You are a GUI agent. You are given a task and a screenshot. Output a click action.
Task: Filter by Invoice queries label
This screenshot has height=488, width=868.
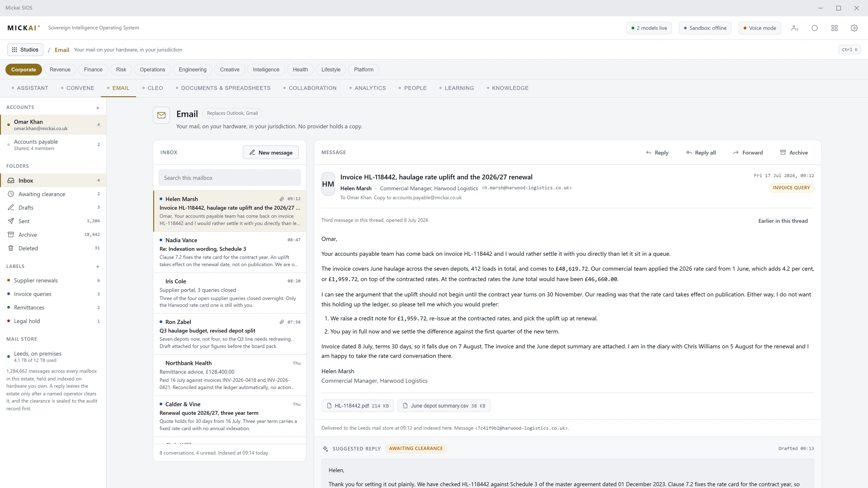[x=53, y=294]
